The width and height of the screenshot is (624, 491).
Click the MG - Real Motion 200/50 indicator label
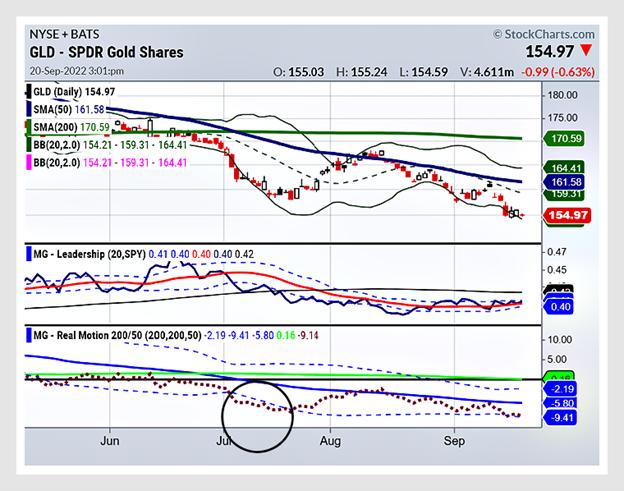[117, 335]
